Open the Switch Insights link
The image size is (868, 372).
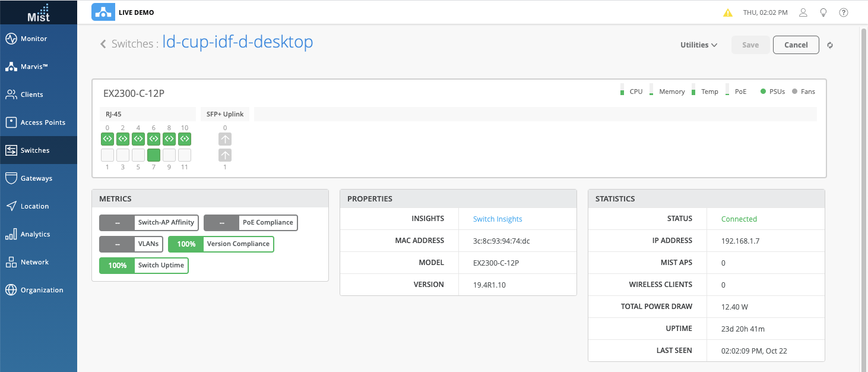(x=498, y=219)
